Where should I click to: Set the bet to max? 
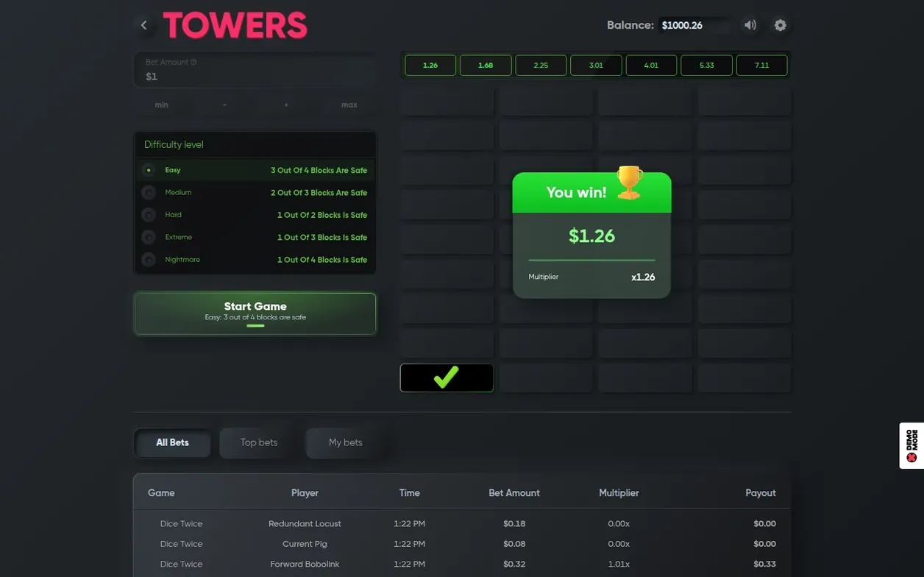click(x=349, y=105)
